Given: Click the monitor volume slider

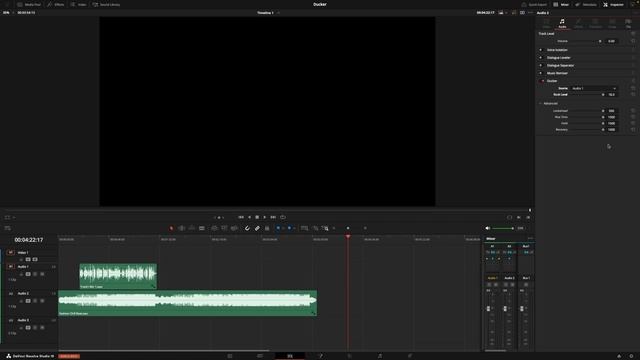Looking at the screenshot, I should 503,228.
